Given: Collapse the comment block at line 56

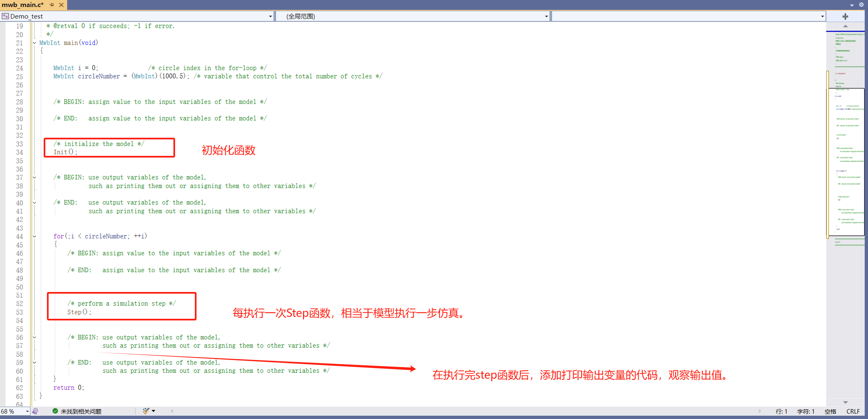Looking at the screenshot, I should tap(34, 337).
